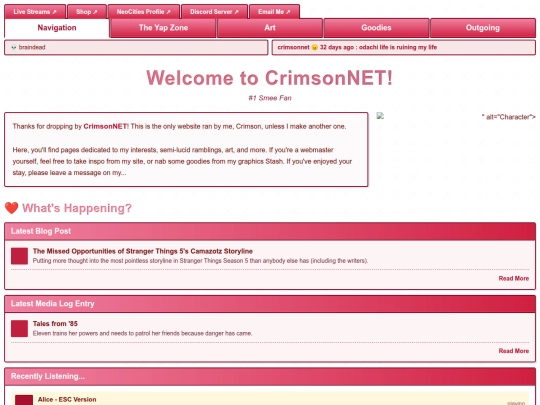Open the Stranger Things Camazotz blog post title
The width and height of the screenshot is (540, 405).
[x=143, y=251]
